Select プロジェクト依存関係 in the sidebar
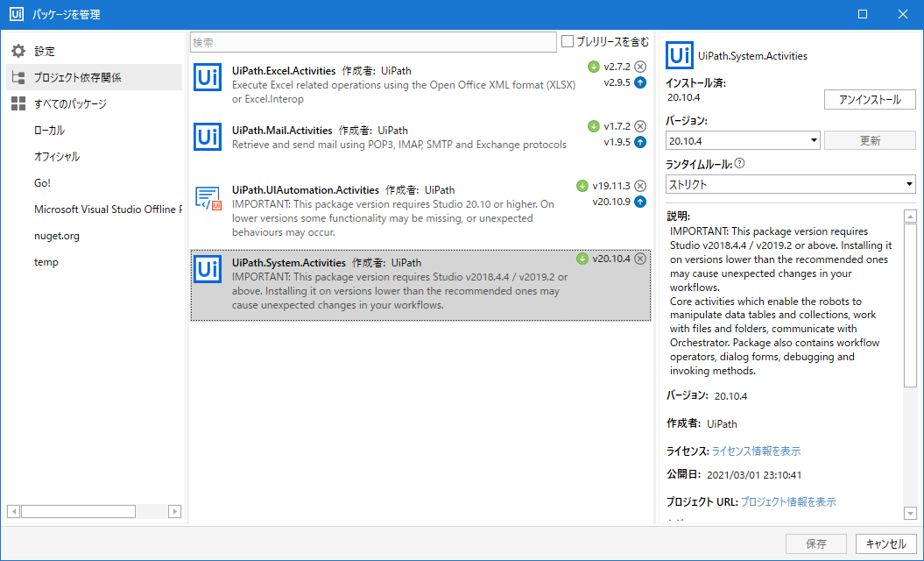The width and height of the screenshot is (924, 561). [95, 77]
